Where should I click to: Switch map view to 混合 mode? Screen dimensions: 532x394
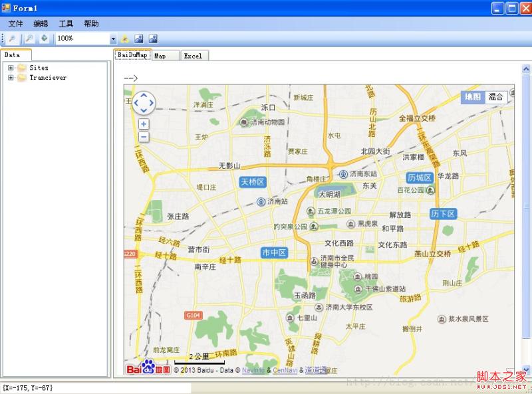click(495, 97)
